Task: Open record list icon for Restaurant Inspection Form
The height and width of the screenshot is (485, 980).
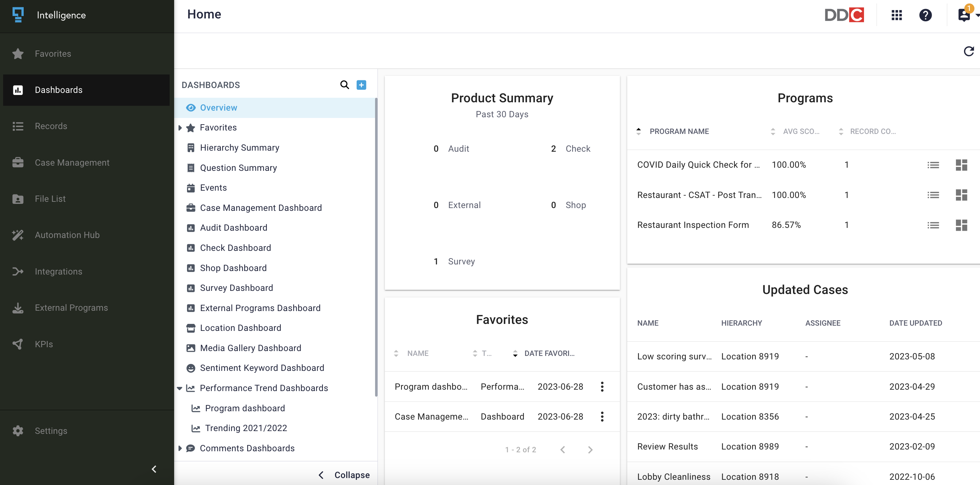Action: tap(933, 225)
